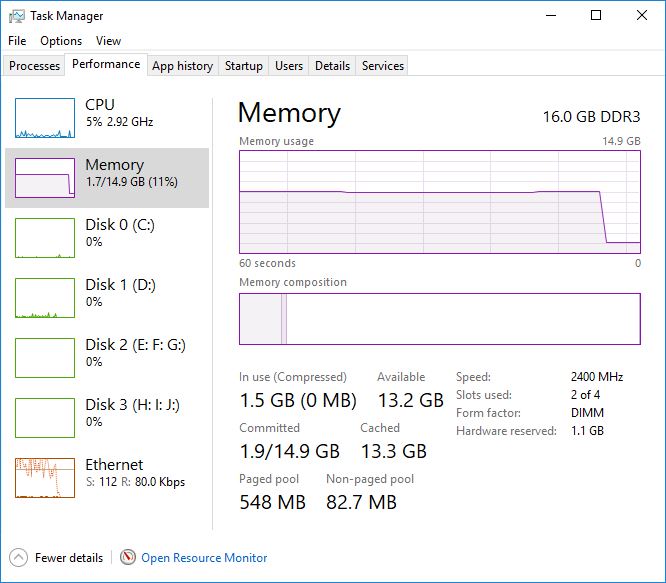The image size is (666, 583).
Task: Go to the Startup tab
Action: [x=244, y=66]
